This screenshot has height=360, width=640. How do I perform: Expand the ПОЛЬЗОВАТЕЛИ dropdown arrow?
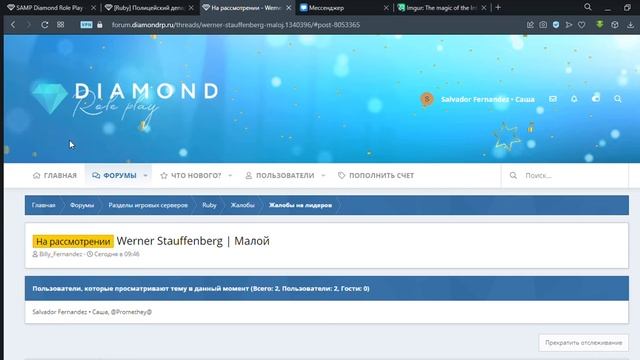pyautogui.click(x=323, y=176)
